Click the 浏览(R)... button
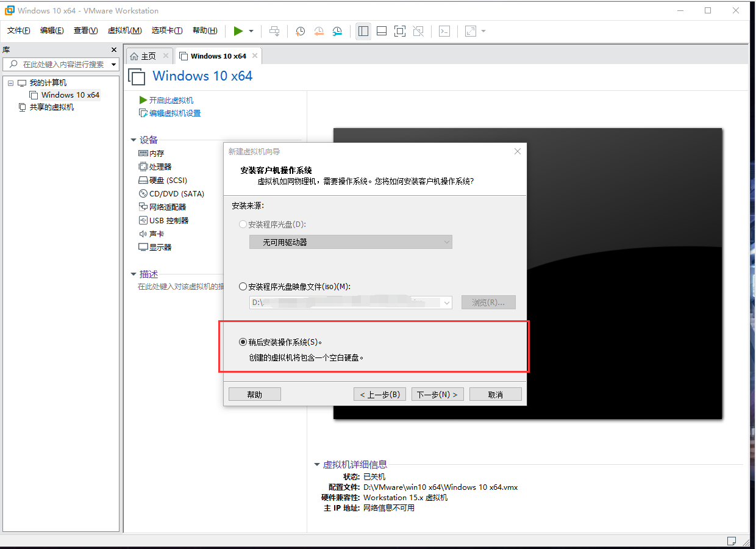This screenshot has width=756, height=549. coord(488,303)
